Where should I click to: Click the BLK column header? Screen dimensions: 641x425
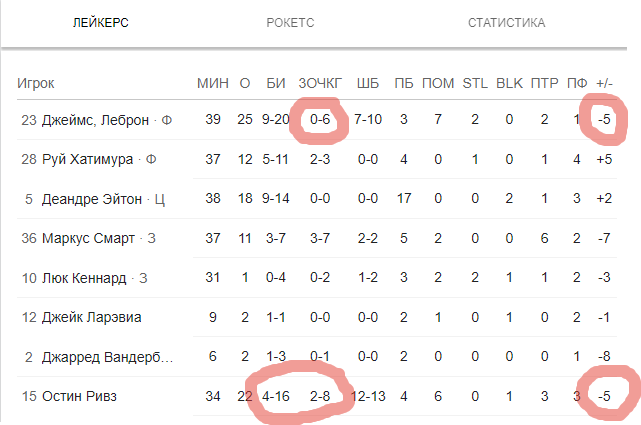[x=509, y=82]
